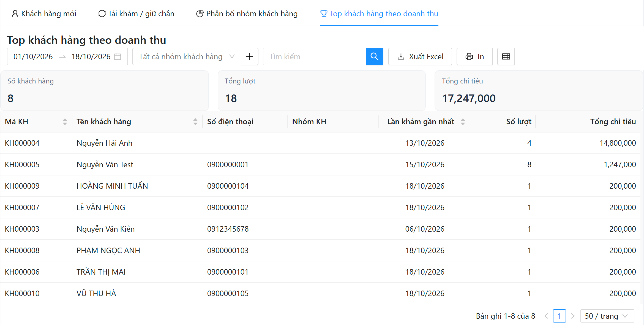The width and height of the screenshot is (644, 325).
Task: Click the 17,247,000 total spending value
Action: [469, 98]
